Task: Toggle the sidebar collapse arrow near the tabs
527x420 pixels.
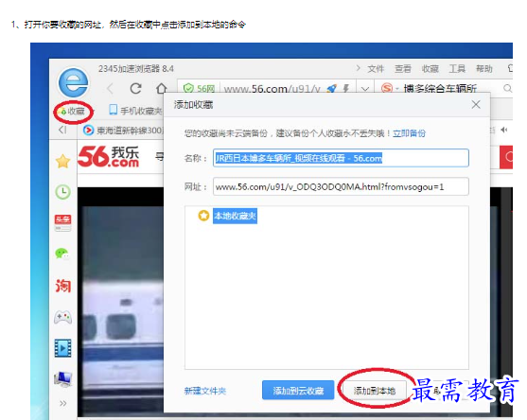Action: (x=62, y=130)
